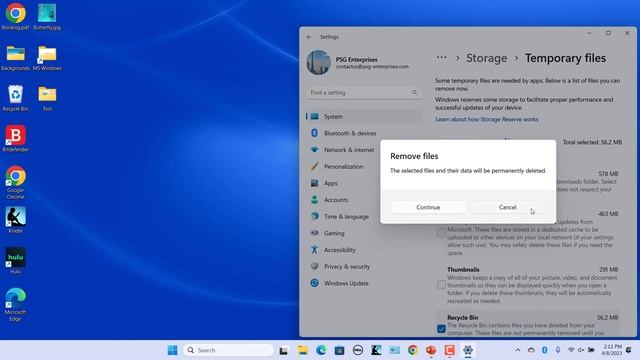Expand the breadcrumb ellipsis menu
The image size is (640, 360).
coord(441,58)
